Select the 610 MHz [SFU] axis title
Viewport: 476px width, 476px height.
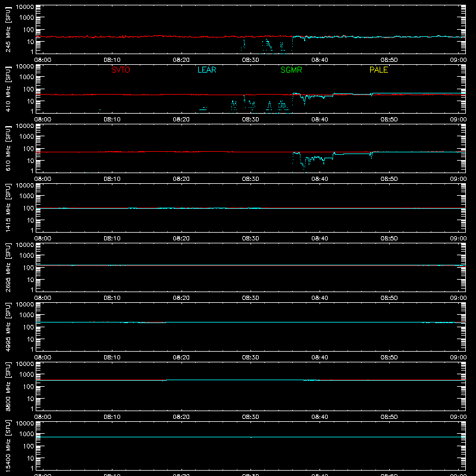[8, 148]
